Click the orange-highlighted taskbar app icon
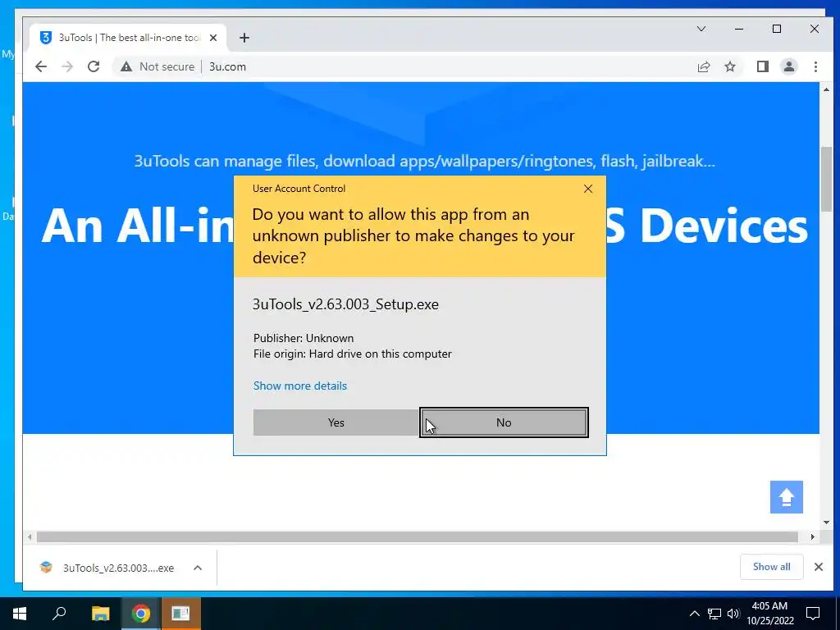The image size is (840, 630). point(180,614)
